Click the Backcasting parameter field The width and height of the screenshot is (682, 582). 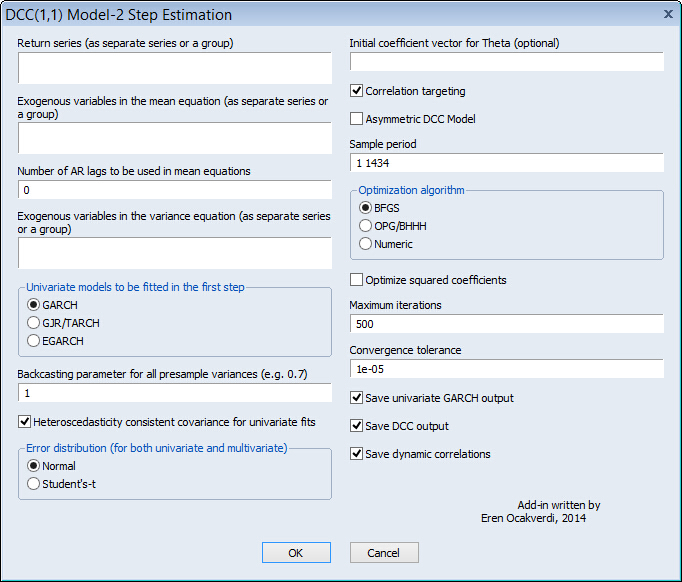[174, 394]
